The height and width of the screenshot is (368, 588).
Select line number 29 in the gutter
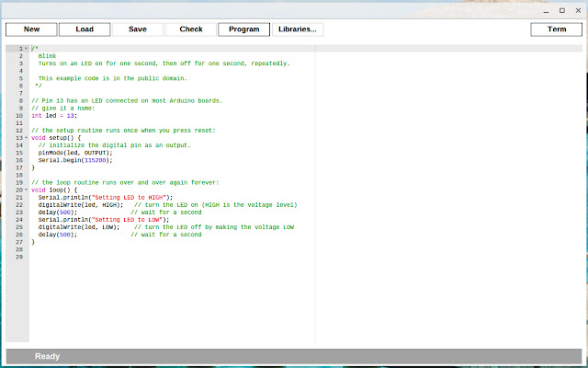click(18, 258)
